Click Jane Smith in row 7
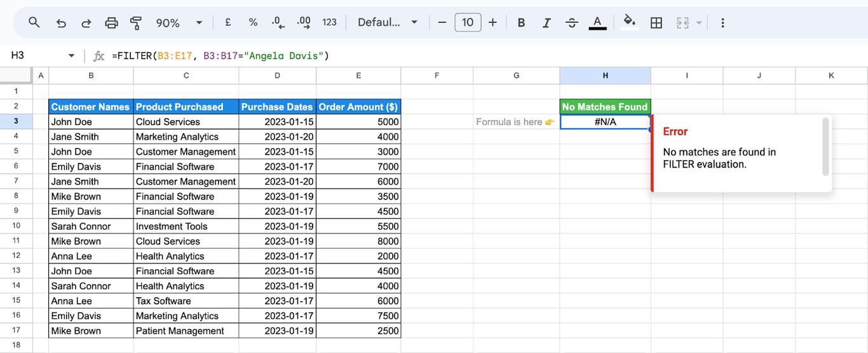 91,182
